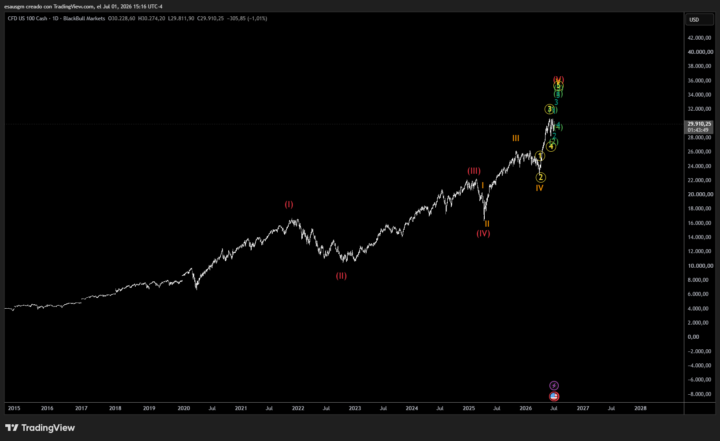This screenshot has height=441, width=720.
Task: Click the 20.000,00 level on price scale
Action: point(700,194)
